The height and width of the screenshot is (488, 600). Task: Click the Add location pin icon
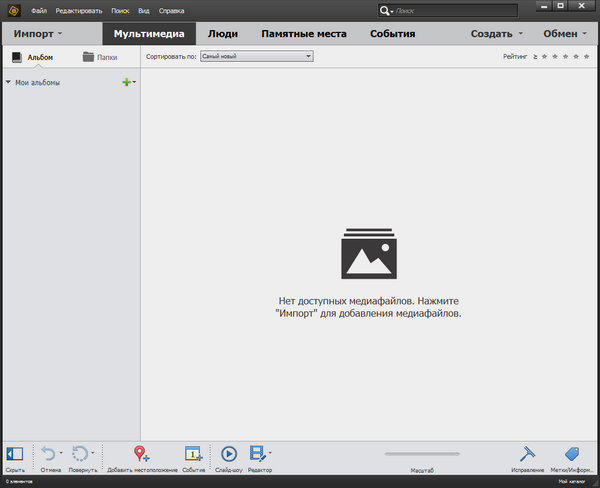coord(142,455)
